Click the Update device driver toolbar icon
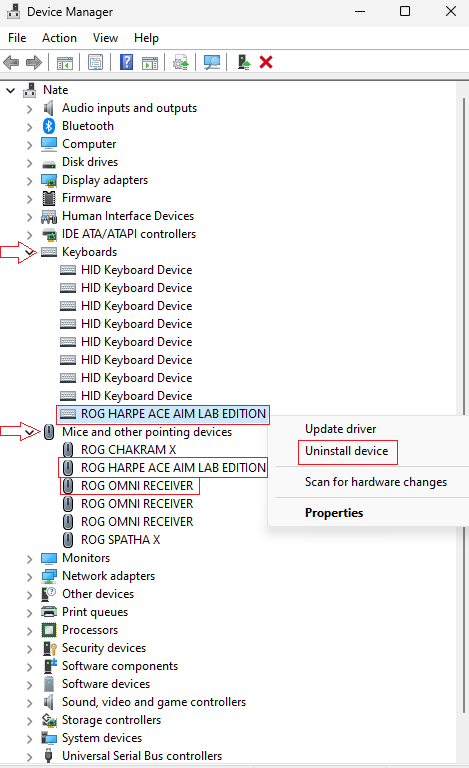This screenshot has height=768, width=469. click(x=181, y=62)
